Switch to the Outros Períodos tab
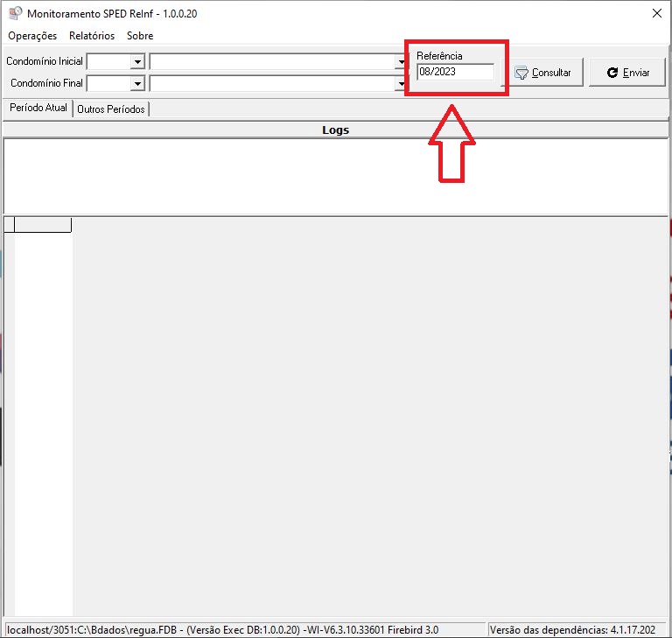Viewport: 672px width, 638px height. 111,109
